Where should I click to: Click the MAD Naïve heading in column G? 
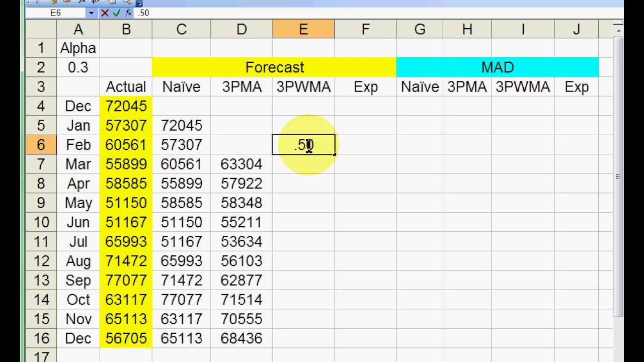pyautogui.click(x=420, y=87)
